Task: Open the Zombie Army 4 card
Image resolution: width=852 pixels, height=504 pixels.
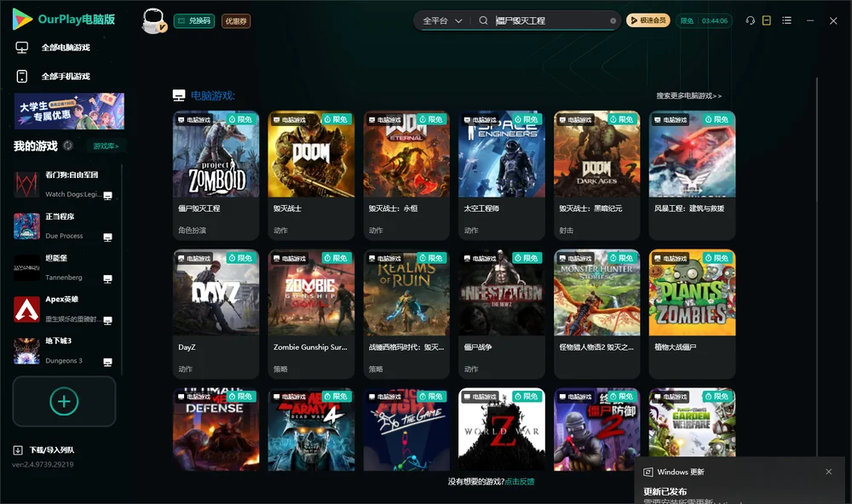Action: point(311,429)
